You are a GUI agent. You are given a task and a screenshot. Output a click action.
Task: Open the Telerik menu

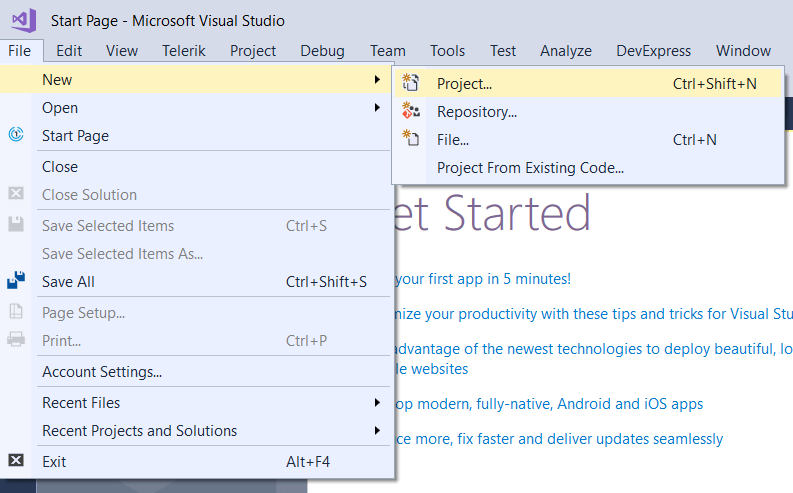coord(184,50)
